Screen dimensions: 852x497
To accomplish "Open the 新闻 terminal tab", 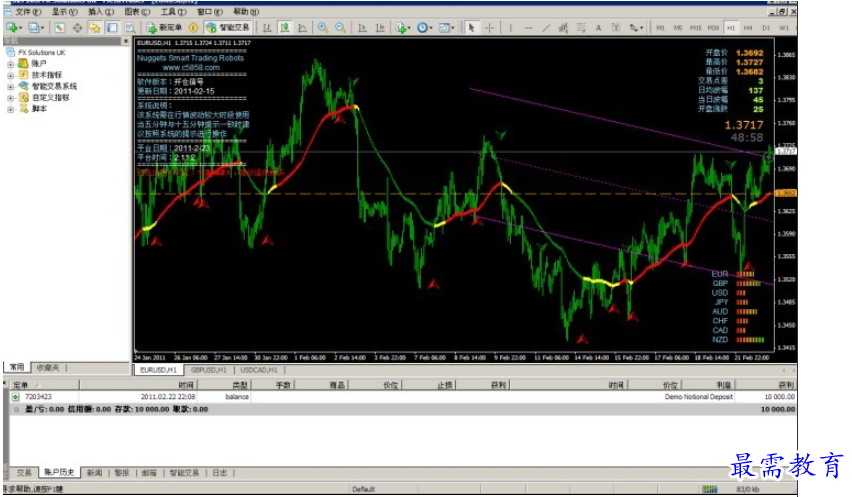I will (x=95, y=473).
